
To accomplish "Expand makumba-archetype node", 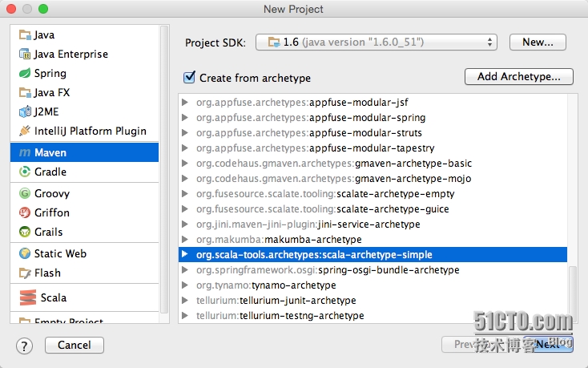I will pyautogui.click(x=184, y=239).
